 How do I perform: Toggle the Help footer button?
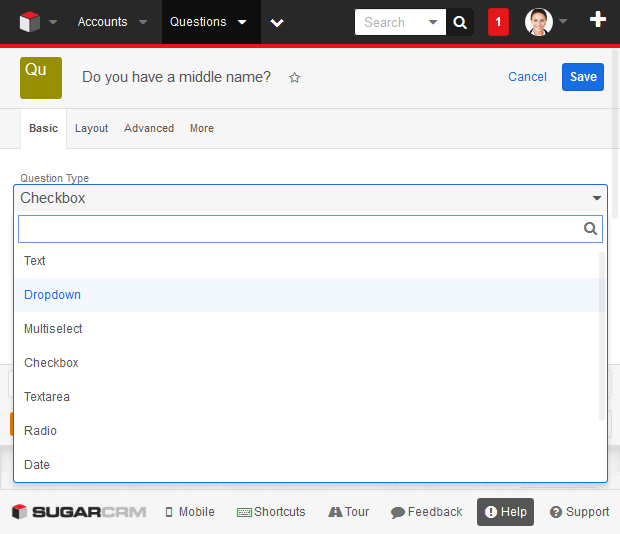505,512
